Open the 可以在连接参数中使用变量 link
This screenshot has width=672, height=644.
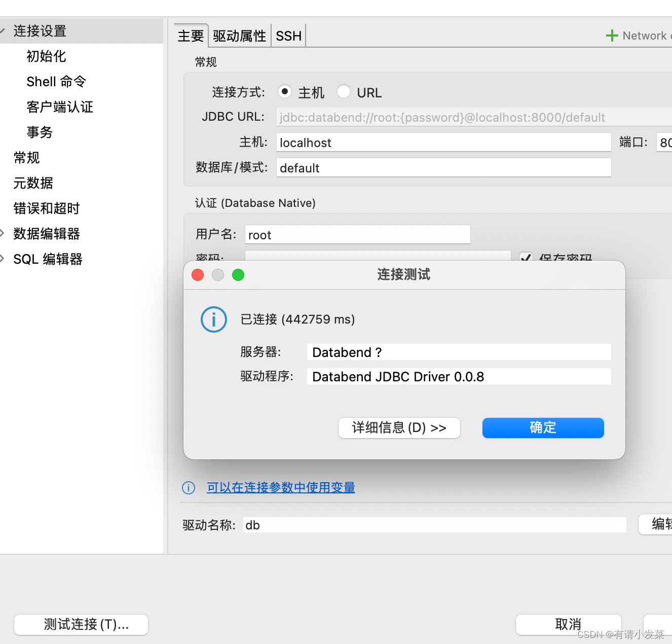(280, 487)
